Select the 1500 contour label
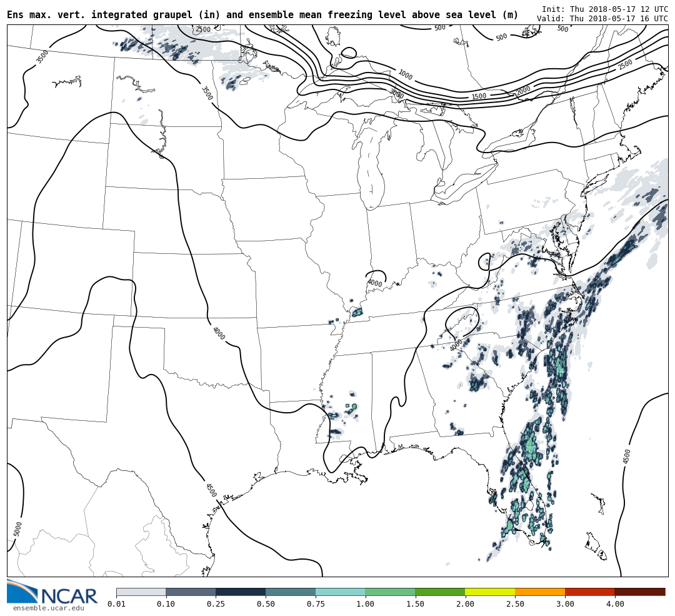675x616 pixels. [x=479, y=96]
